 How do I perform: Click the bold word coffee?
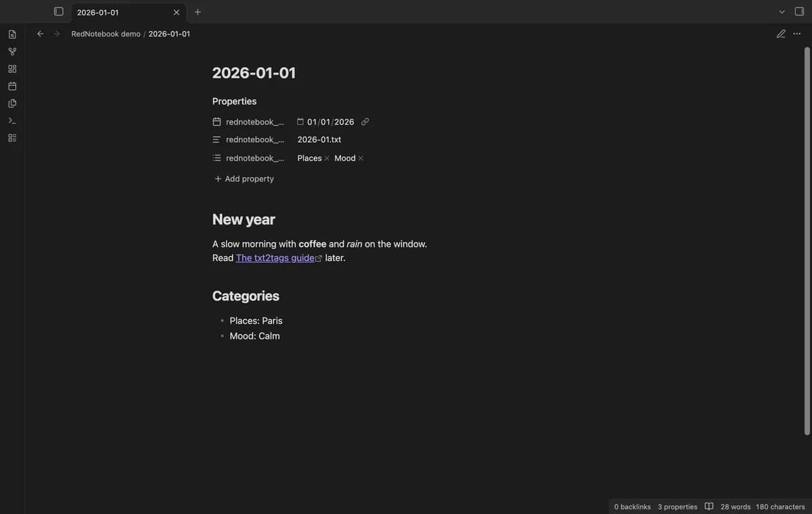[x=312, y=243]
